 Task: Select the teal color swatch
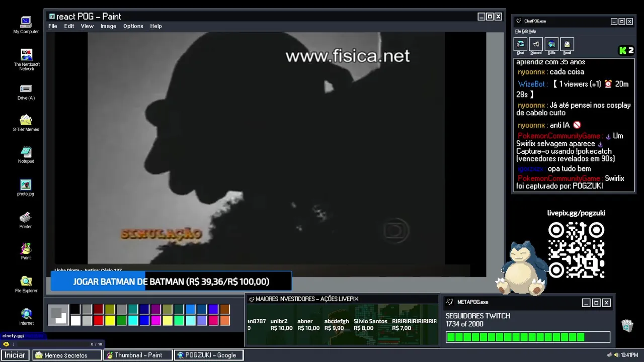[x=133, y=309]
